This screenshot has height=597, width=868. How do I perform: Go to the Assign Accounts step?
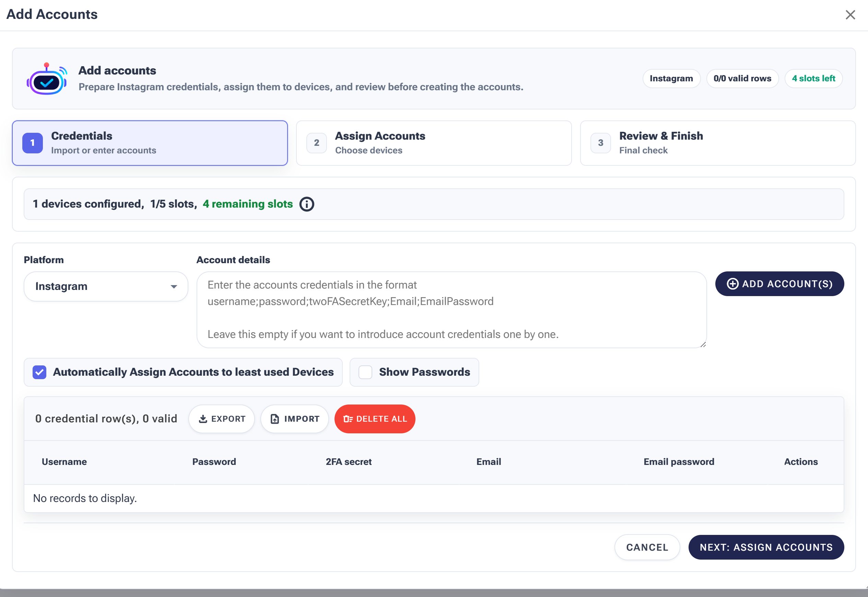434,143
